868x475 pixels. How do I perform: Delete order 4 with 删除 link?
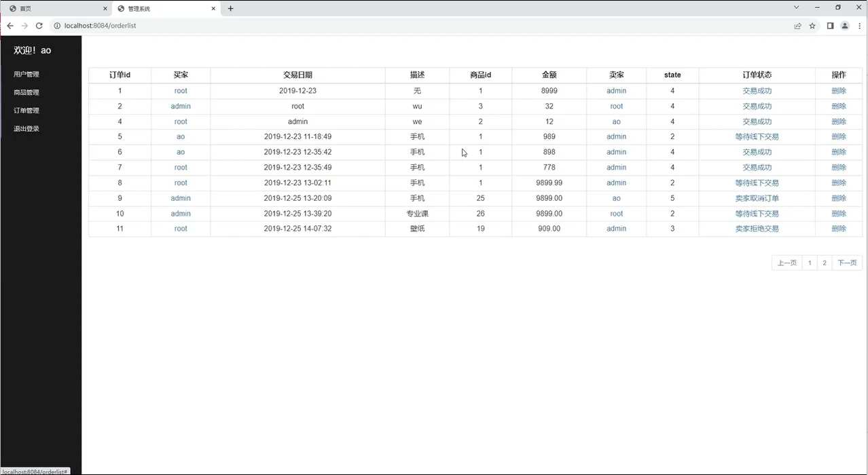839,121
